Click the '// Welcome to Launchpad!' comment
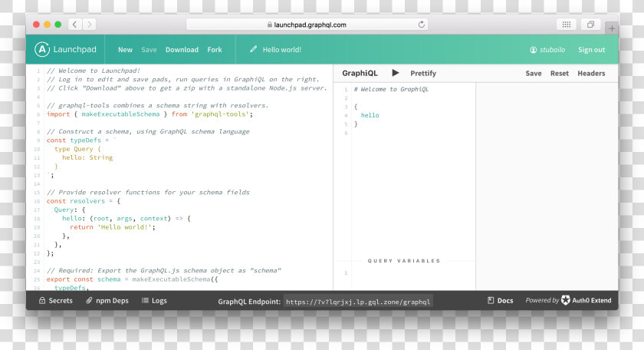 [x=94, y=71]
